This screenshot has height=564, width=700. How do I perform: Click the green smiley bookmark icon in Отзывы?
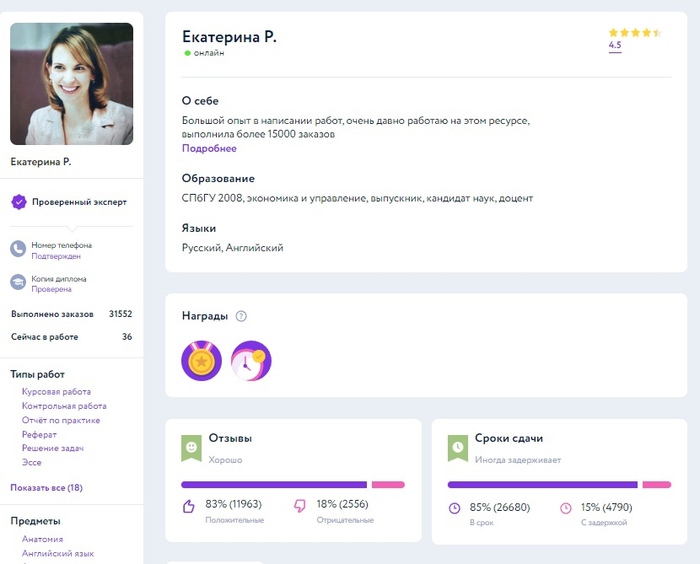191,448
